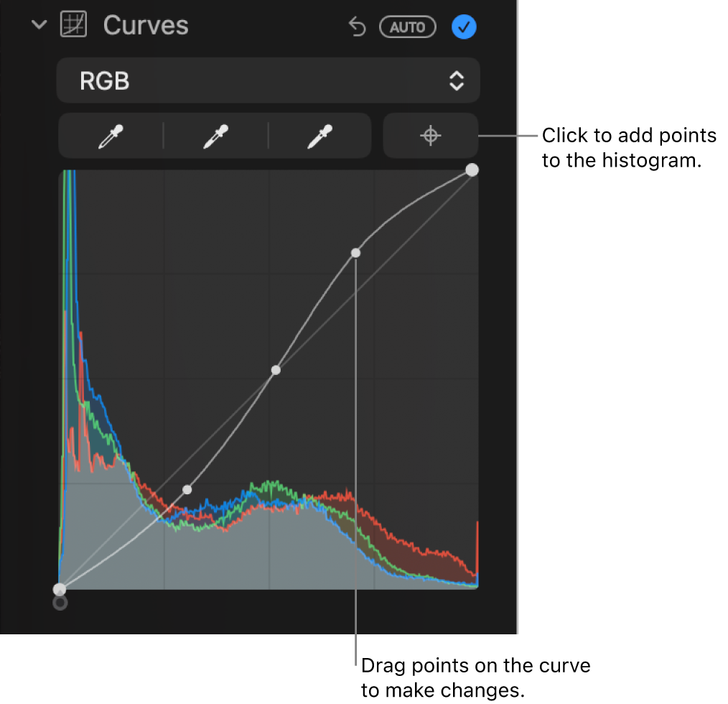The width and height of the screenshot is (728, 704).
Task: Click the RGB text in the channel selector
Action: click(x=105, y=80)
